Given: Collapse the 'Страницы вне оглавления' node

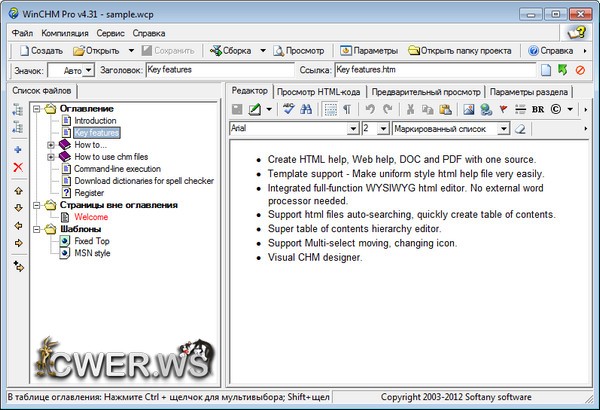Looking at the screenshot, I should point(36,206).
